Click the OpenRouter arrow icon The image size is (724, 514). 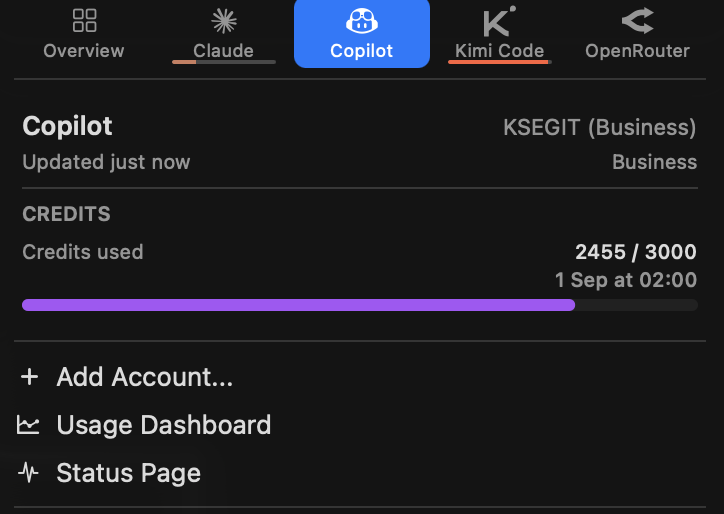point(638,21)
